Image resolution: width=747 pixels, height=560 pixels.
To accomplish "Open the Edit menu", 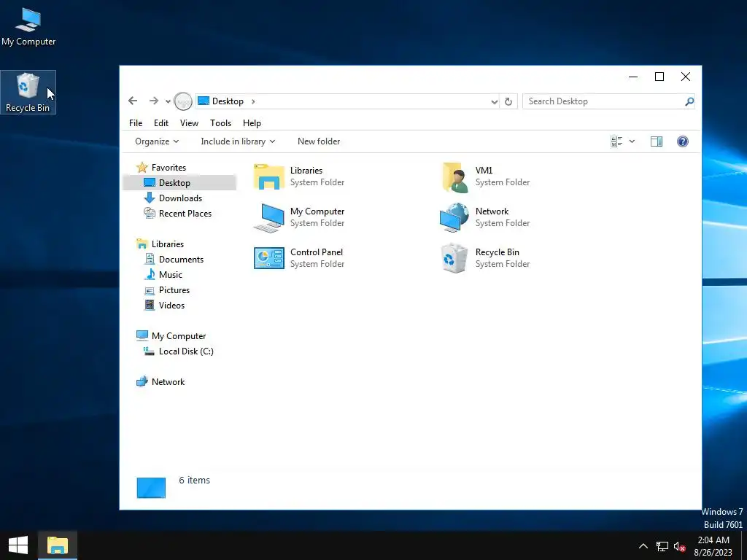I will (x=161, y=122).
